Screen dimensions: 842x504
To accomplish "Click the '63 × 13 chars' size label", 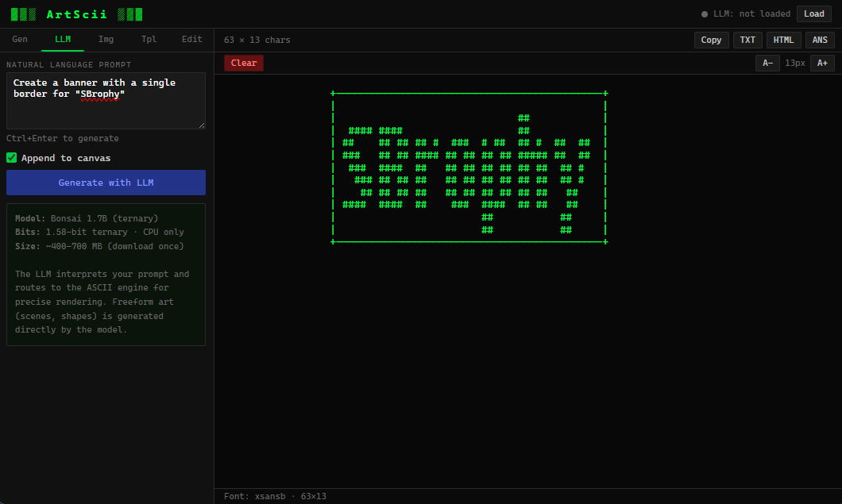I will 257,40.
